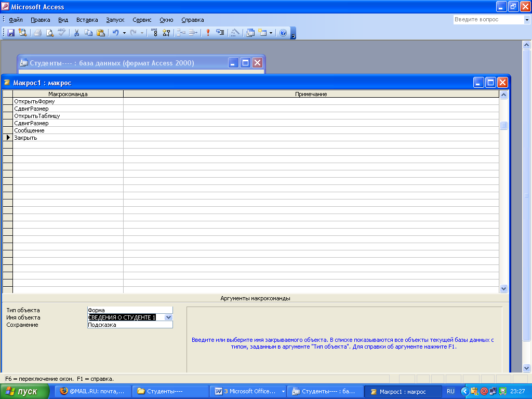Image resolution: width=532 pixels, height=399 pixels.
Task: Click the Сохранение field showing Подсказка
Action: pos(130,325)
